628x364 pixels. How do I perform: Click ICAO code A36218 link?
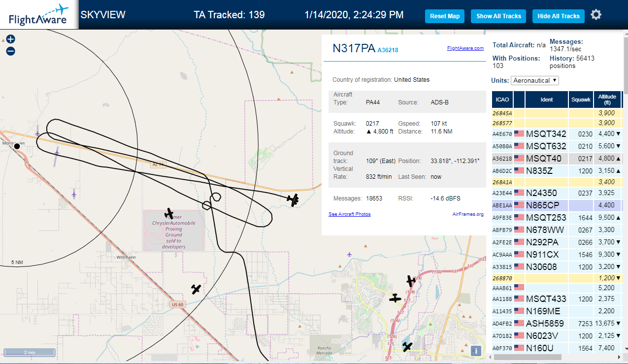388,50
